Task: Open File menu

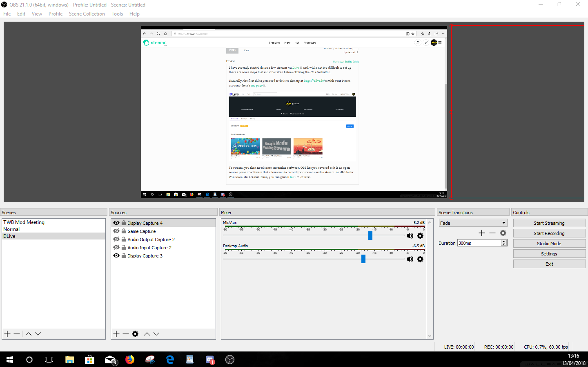Action: [x=7, y=14]
